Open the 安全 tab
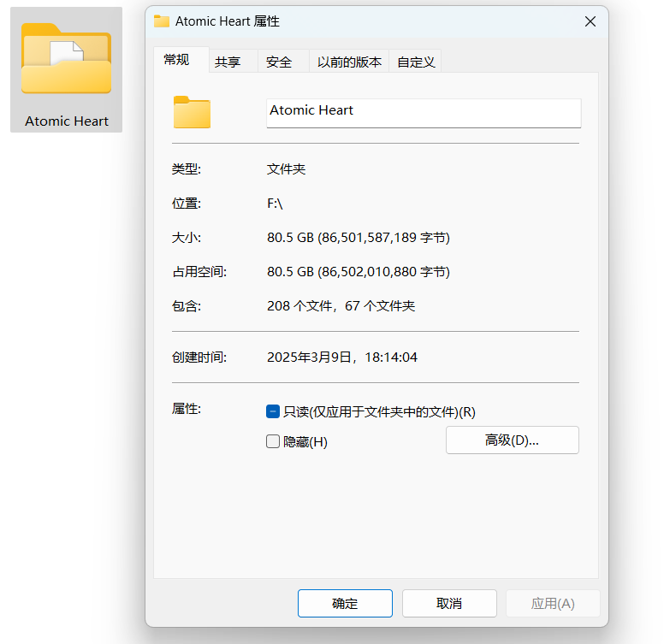664x644 pixels. [x=283, y=62]
